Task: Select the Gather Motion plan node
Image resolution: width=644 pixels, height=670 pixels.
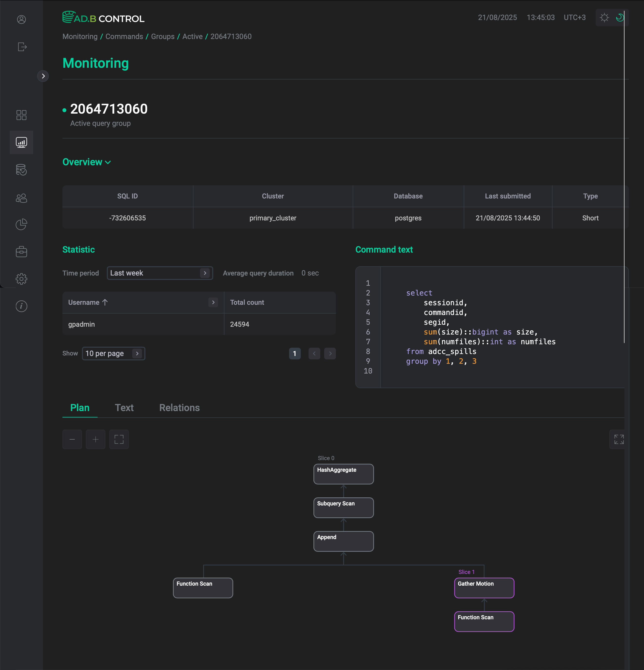Action: pyautogui.click(x=484, y=588)
